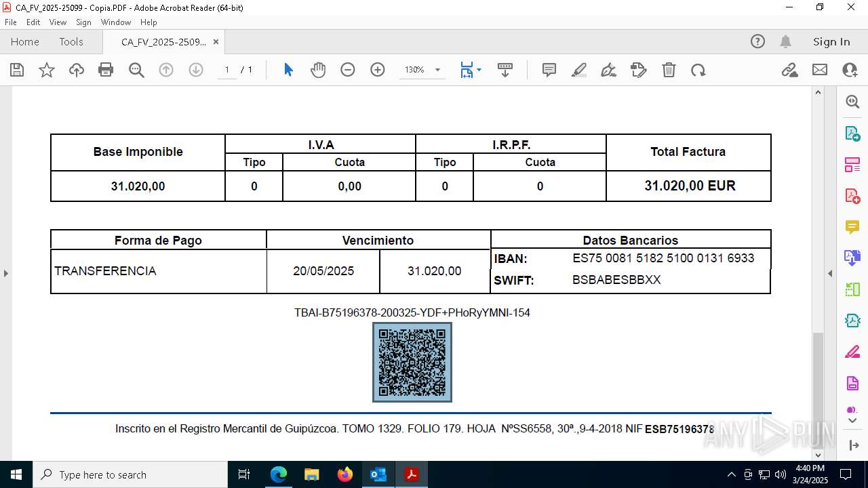
Task: Share a link to the file
Action: [x=790, y=70]
